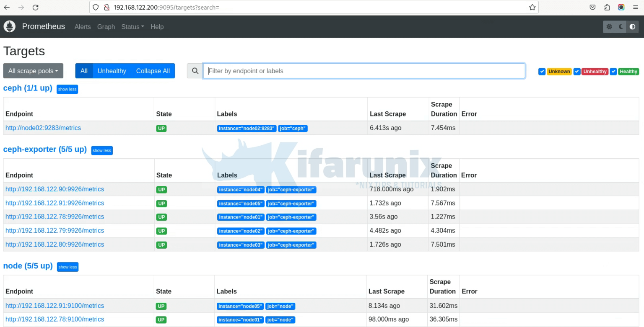Click the Prometheus logo icon
Viewport: 644px width, 327px height.
point(9,26)
